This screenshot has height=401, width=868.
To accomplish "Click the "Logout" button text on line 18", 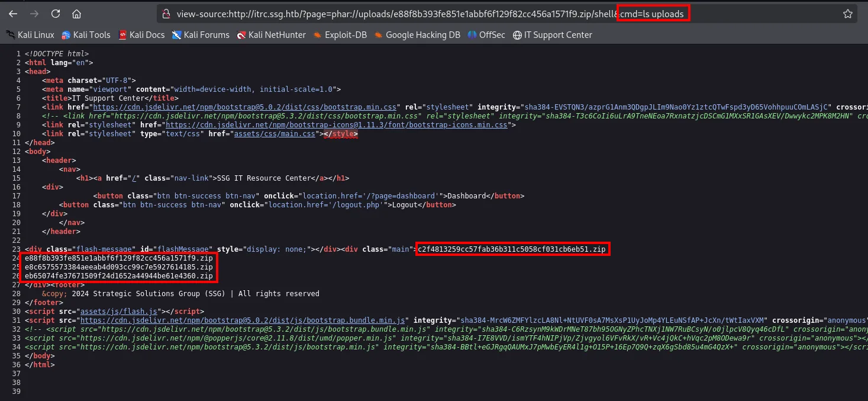I will coord(405,205).
